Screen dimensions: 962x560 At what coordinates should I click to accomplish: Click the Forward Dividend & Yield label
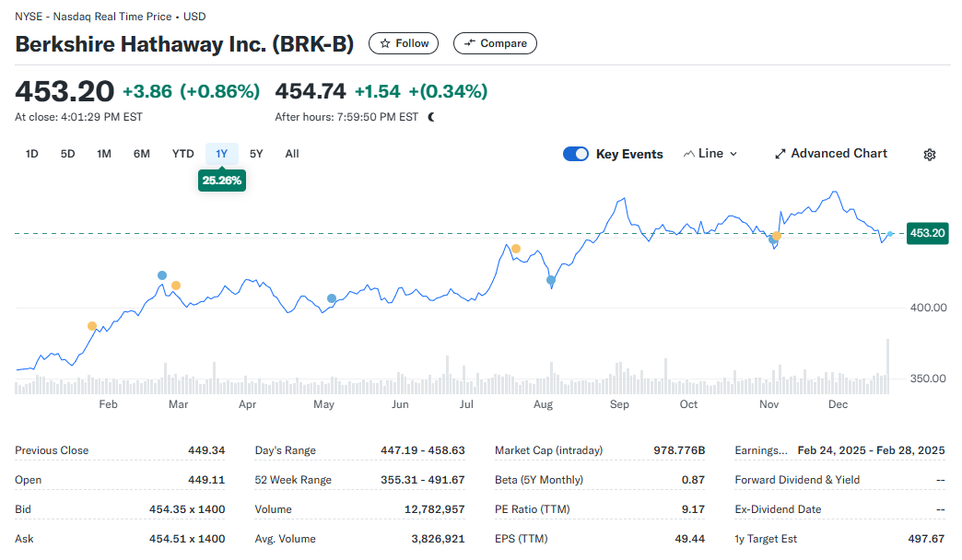point(797,480)
